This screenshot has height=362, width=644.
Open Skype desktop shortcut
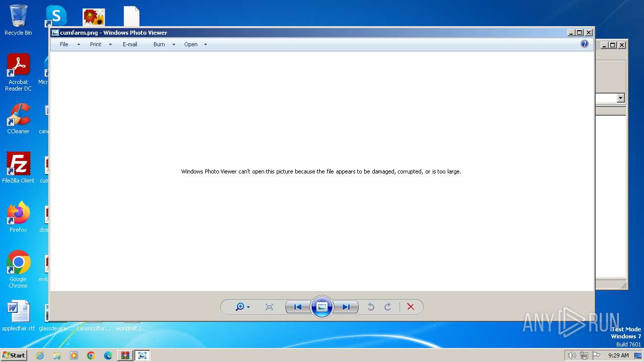[56, 16]
